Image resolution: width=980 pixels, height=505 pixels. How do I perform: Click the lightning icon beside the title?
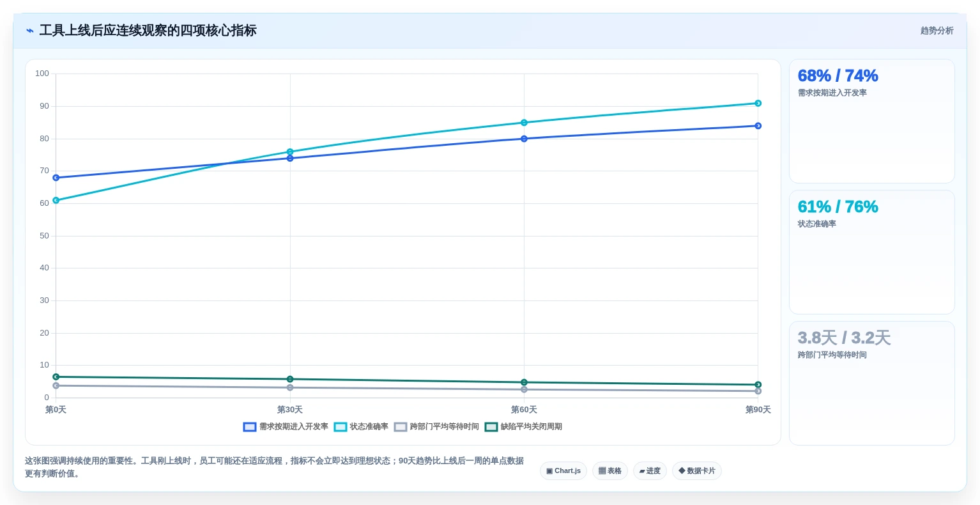30,31
